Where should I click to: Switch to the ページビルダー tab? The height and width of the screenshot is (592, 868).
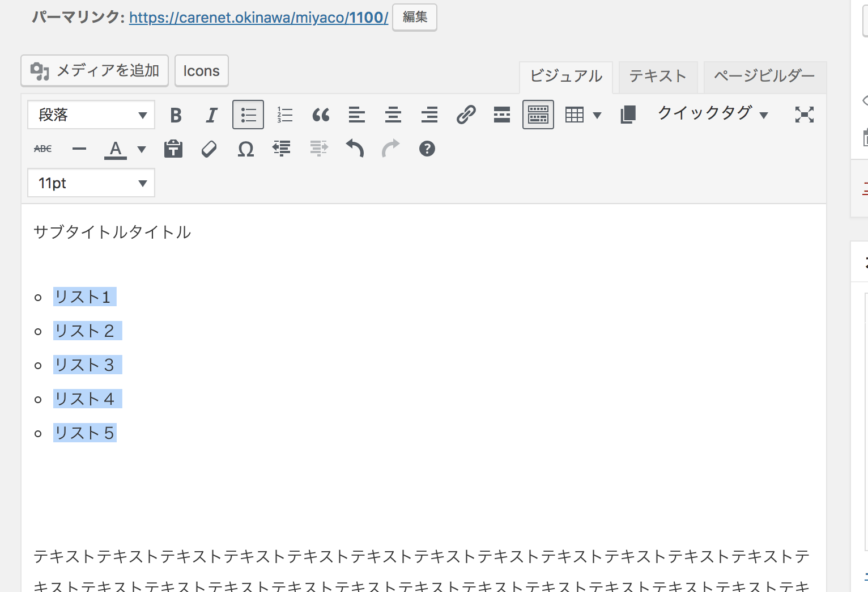(764, 77)
